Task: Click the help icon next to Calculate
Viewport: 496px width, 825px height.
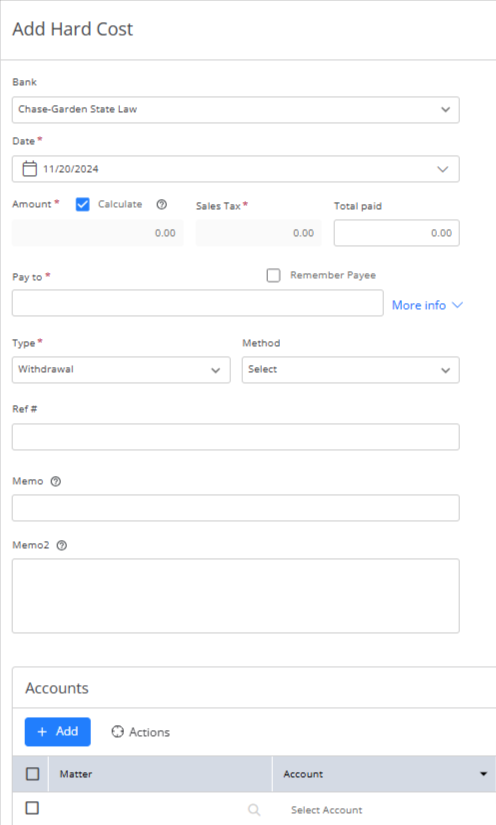Action: [x=161, y=204]
